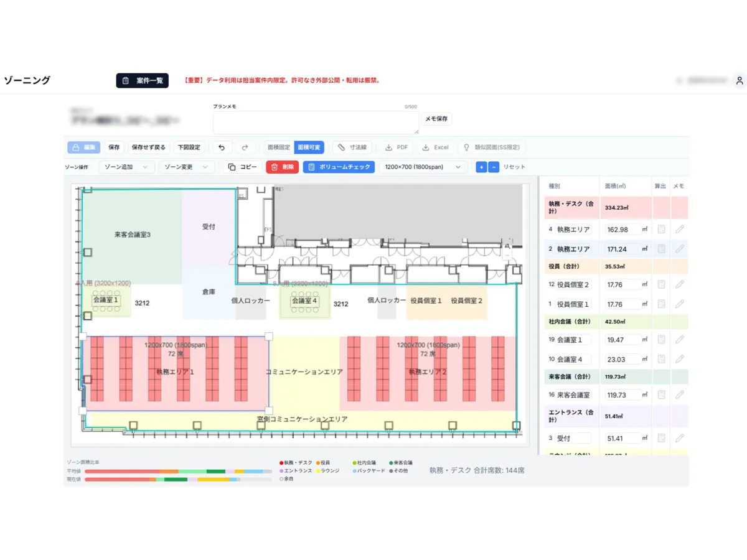Image resolution: width=747 pixels, height=560 pixels.
Task: Click the calculator icon for 役員個室２
Action: point(661,284)
